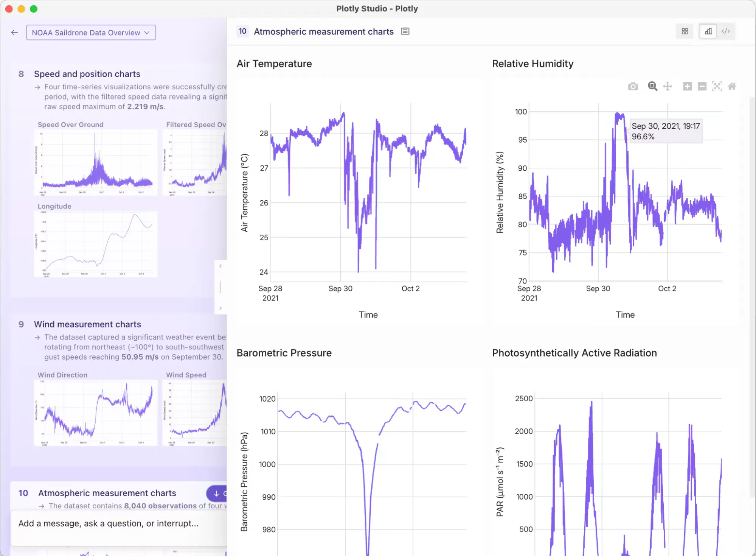Select step 8 Speed and position charts

pos(87,74)
